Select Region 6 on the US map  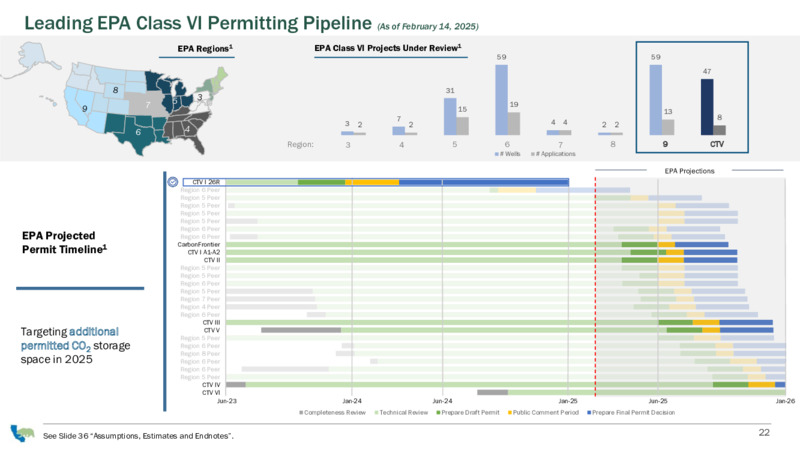(x=138, y=132)
